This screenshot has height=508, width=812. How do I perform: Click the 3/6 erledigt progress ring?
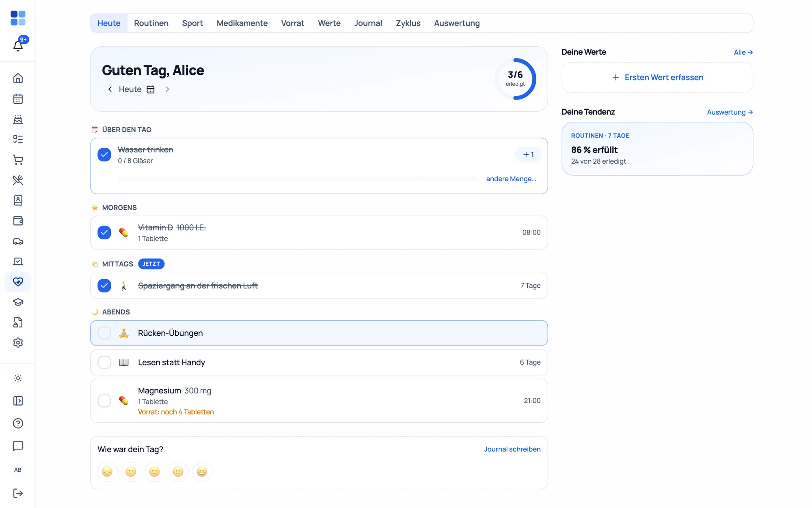coord(515,79)
